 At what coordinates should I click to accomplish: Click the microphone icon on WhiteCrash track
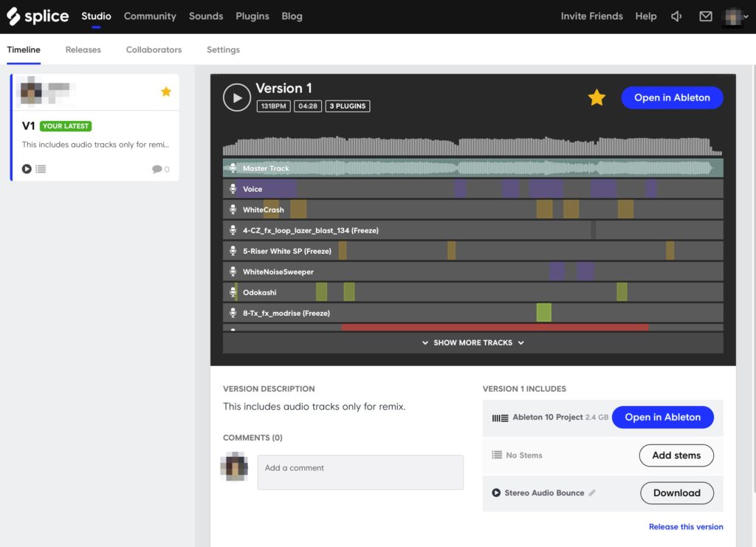coord(233,210)
